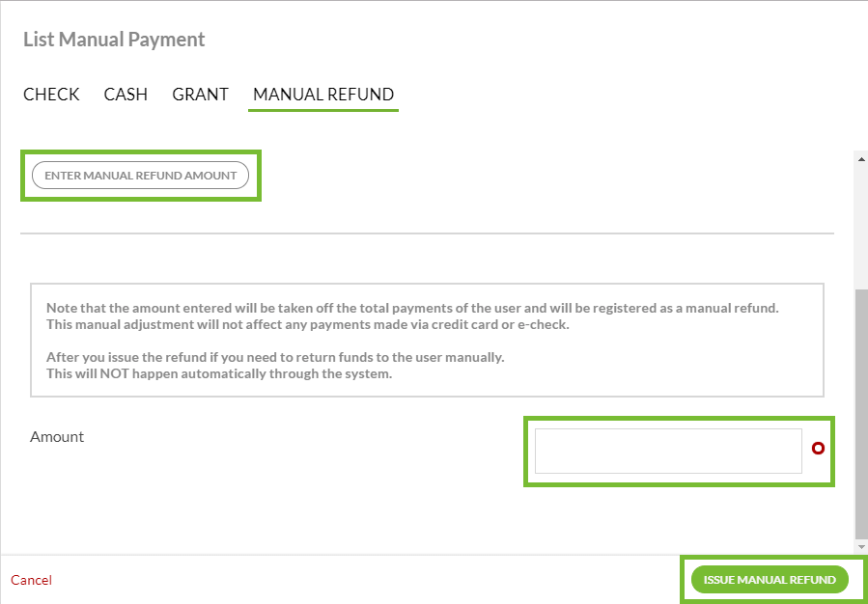Click the List Manual Payment heading
Image resolution: width=868 pixels, height=604 pixels.
pyautogui.click(x=114, y=40)
